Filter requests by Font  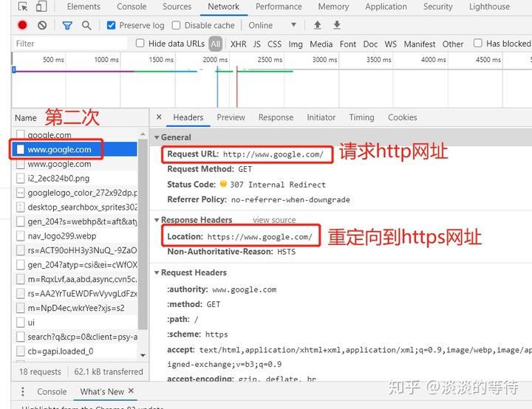[348, 44]
